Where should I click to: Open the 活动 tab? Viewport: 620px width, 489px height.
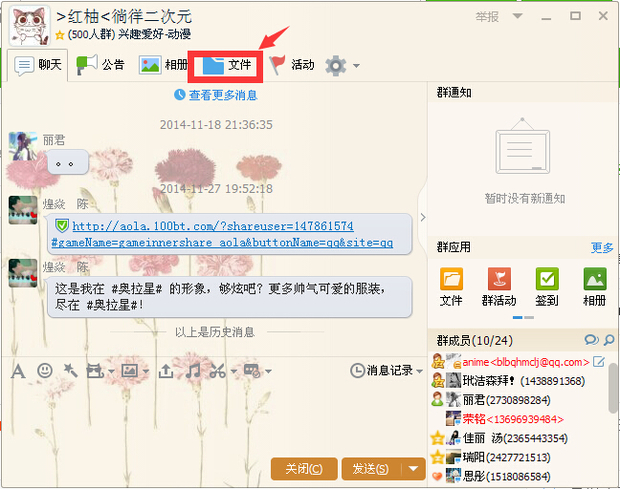[292, 65]
